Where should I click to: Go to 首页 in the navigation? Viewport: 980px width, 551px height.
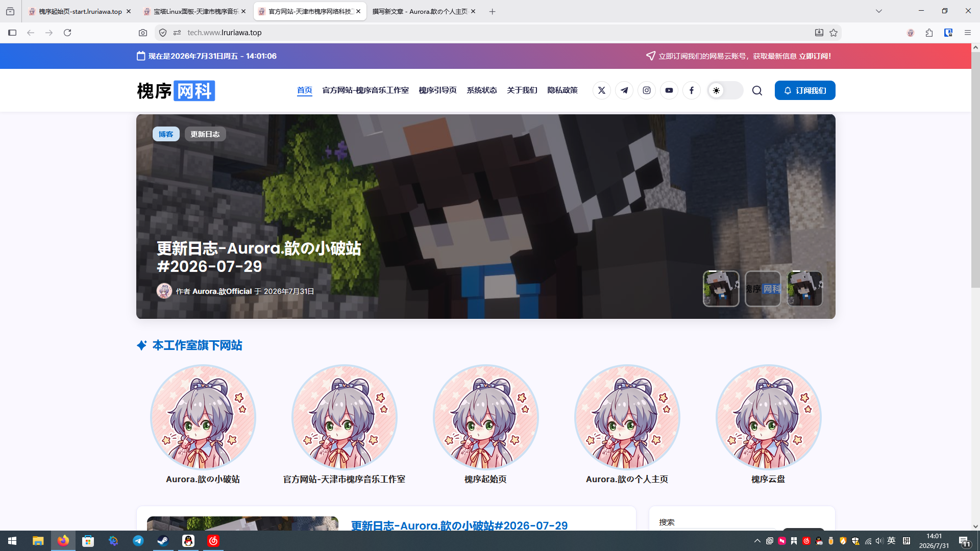305,90
